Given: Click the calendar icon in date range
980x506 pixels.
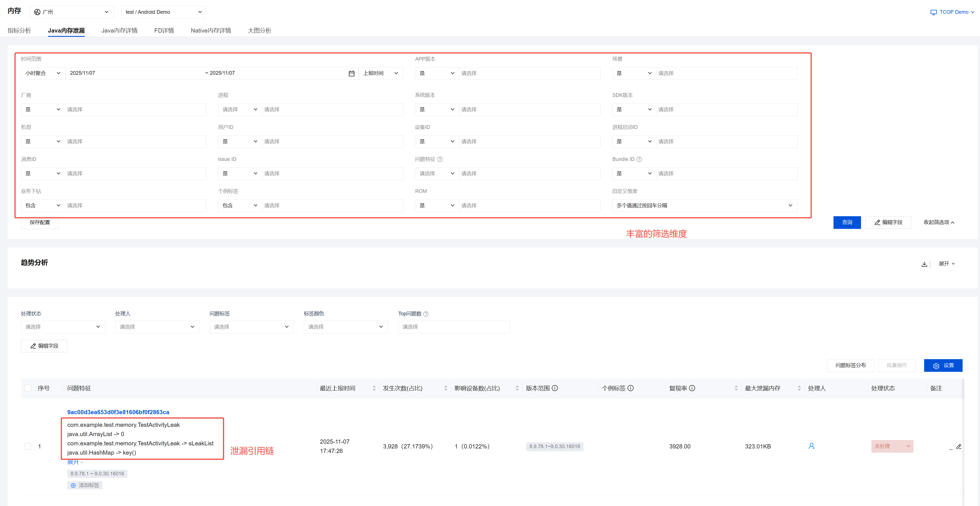Looking at the screenshot, I should click(351, 73).
